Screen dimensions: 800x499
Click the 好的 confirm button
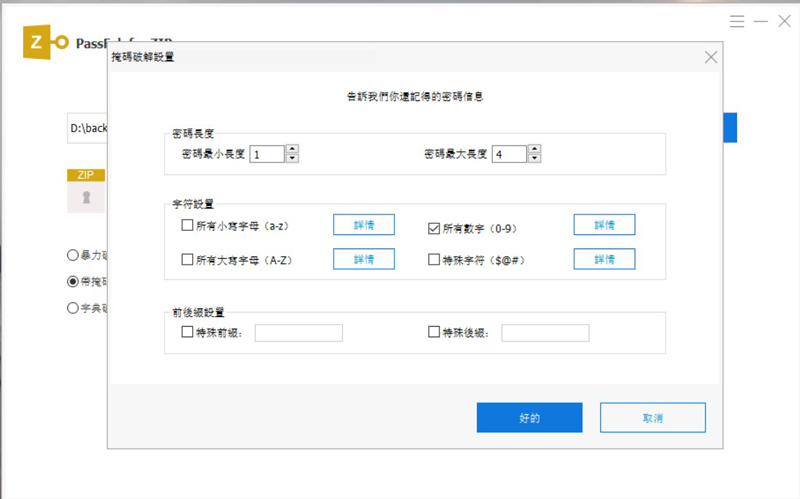pyautogui.click(x=529, y=418)
